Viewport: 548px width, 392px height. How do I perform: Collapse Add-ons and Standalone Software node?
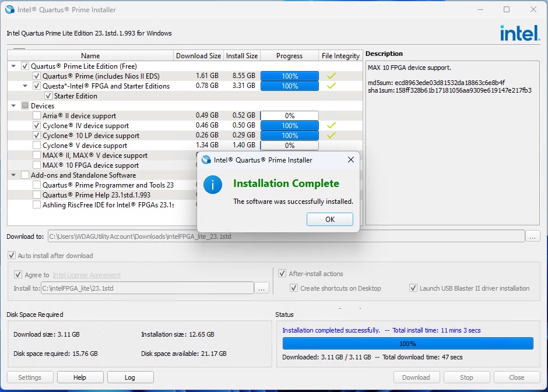coord(13,175)
